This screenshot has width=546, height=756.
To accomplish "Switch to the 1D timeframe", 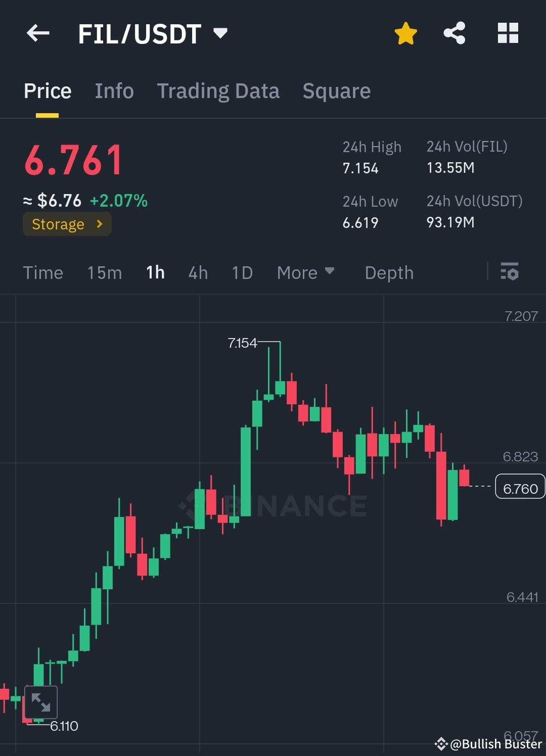I will 242,272.
